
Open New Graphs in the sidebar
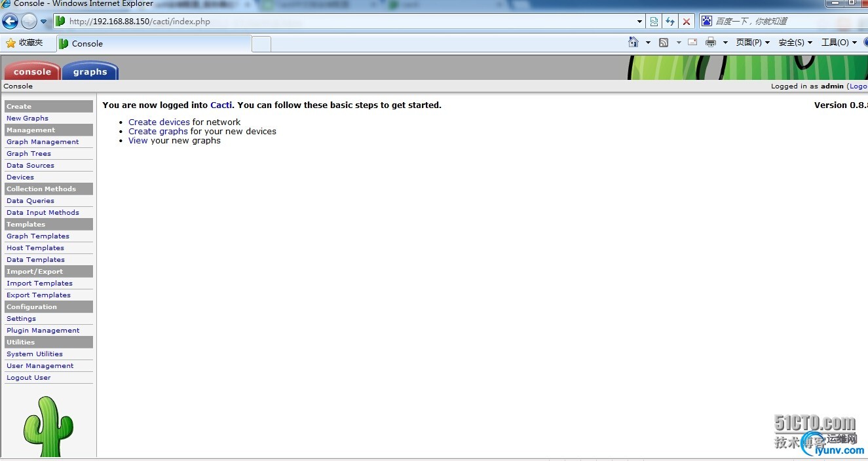point(28,119)
